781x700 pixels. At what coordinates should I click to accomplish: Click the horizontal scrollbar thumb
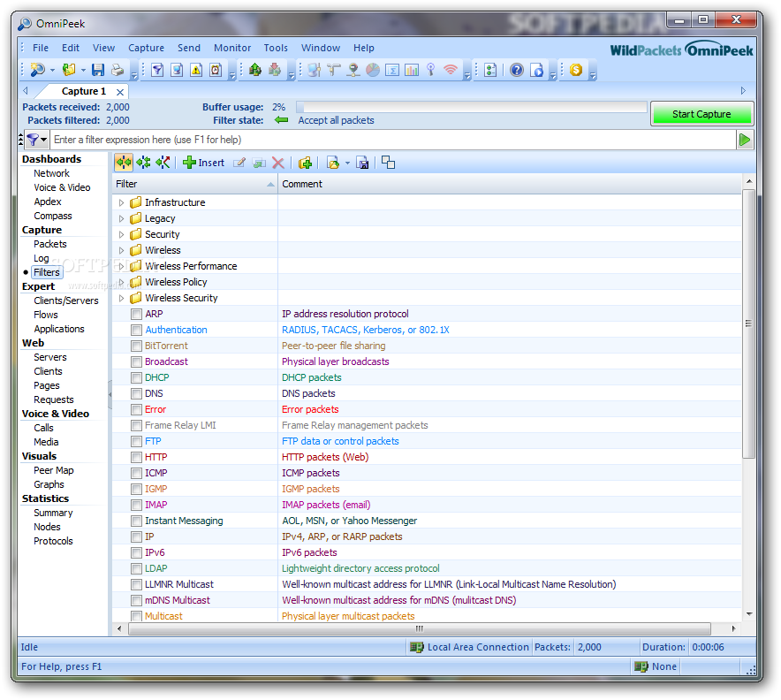420,628
